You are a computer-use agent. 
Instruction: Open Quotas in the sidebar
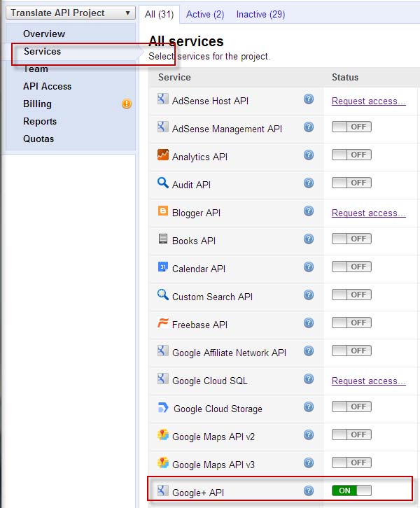coord(38,139)
